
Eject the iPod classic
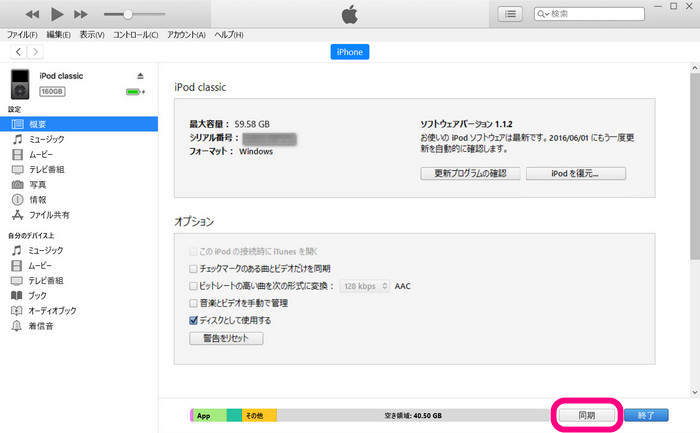tap(140, 76)
